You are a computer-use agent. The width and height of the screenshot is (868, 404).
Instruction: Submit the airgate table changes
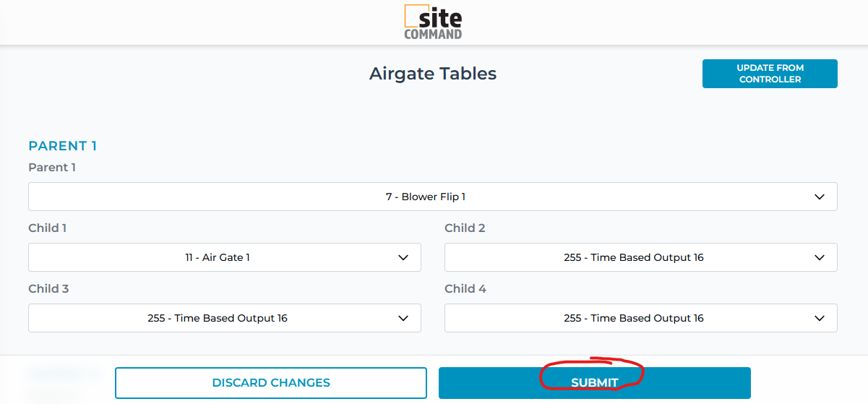594,383
